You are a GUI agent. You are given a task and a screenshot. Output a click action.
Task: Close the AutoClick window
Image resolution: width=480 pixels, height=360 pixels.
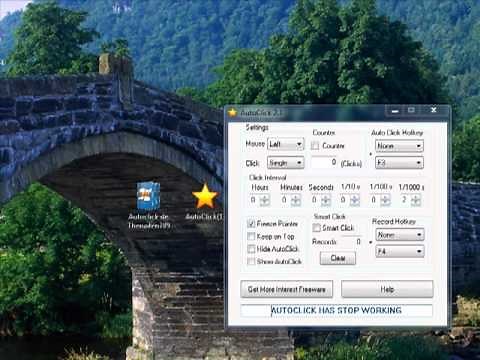[434, 110]
